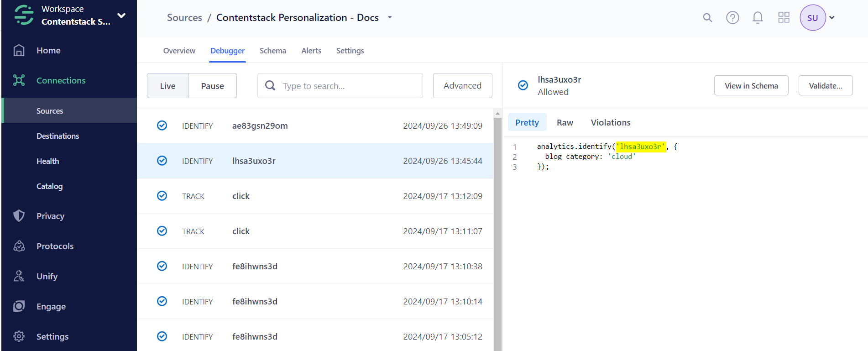Click check icon of fe8ihwns3d event at 13:10:14

pyautogui.click(x=162, y=301)
